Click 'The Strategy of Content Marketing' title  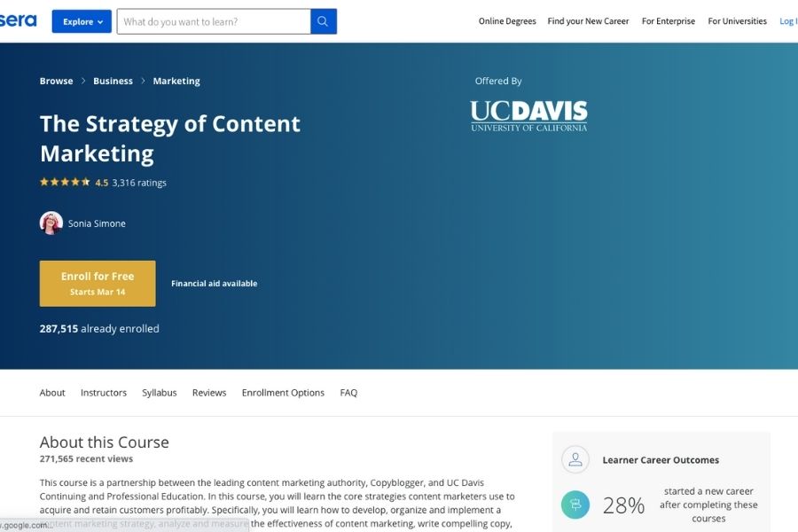170,138
